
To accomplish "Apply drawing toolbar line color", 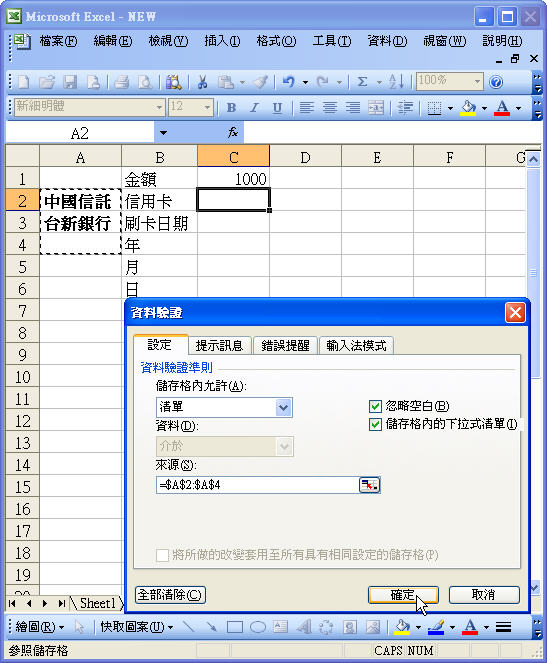I will pos(436,627).
